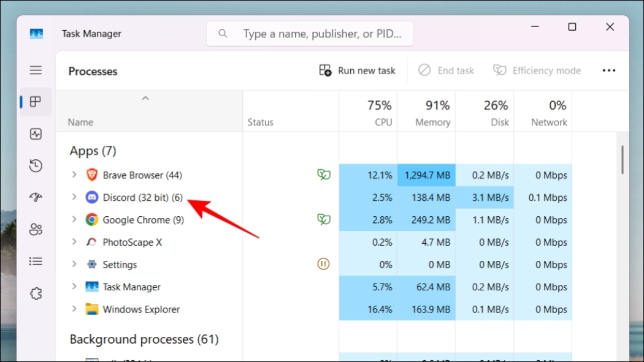Open the Performance page in sidebar
This screenshot has width=644, height=362.
click(36, 134)
